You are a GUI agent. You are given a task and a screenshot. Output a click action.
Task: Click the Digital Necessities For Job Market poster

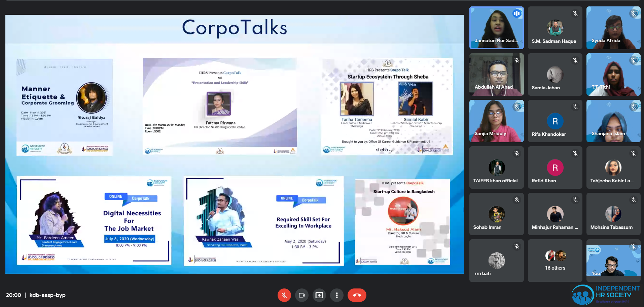[x=94, y=220]
